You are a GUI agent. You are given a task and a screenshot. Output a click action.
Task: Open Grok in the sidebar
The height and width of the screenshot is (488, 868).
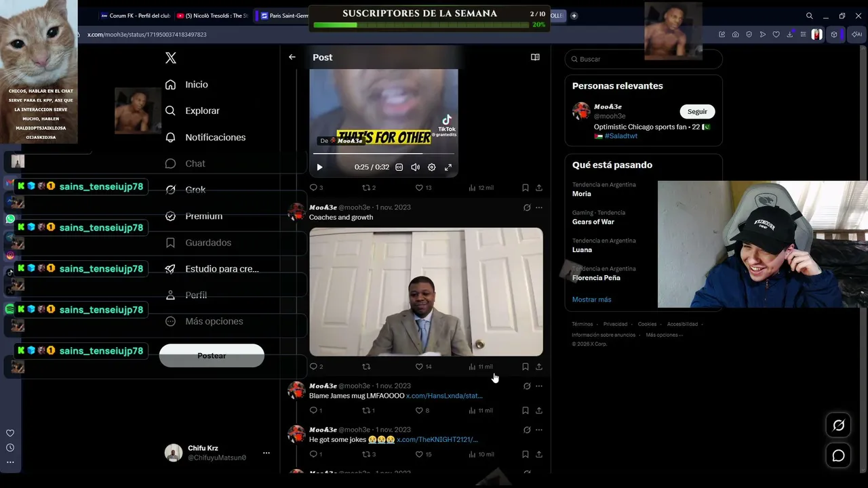pyautogui.click(x=185, y=190)
